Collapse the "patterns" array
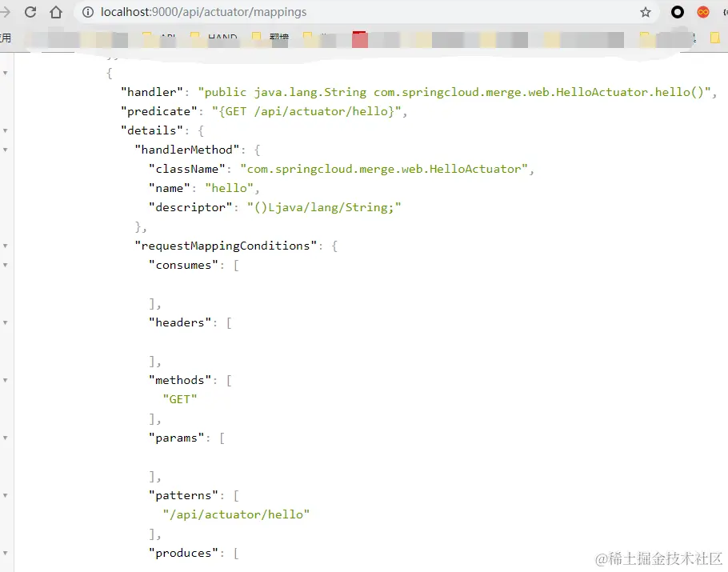This screenshot has height=572, width=728. (5, 495)
